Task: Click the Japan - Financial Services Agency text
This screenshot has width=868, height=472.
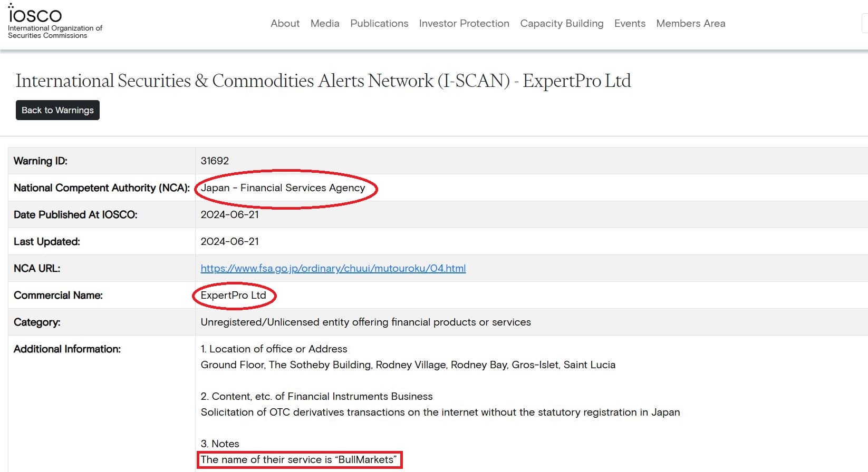Action: (x=283, y=188)
